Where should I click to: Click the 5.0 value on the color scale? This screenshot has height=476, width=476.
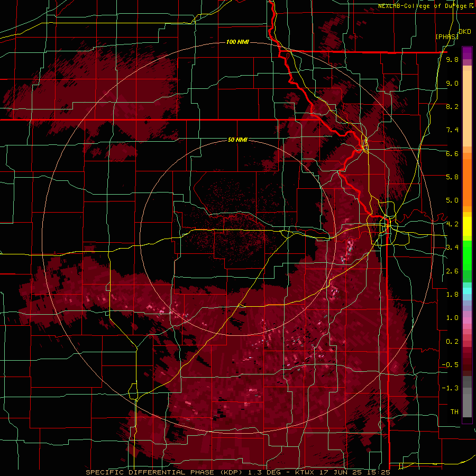452,200
